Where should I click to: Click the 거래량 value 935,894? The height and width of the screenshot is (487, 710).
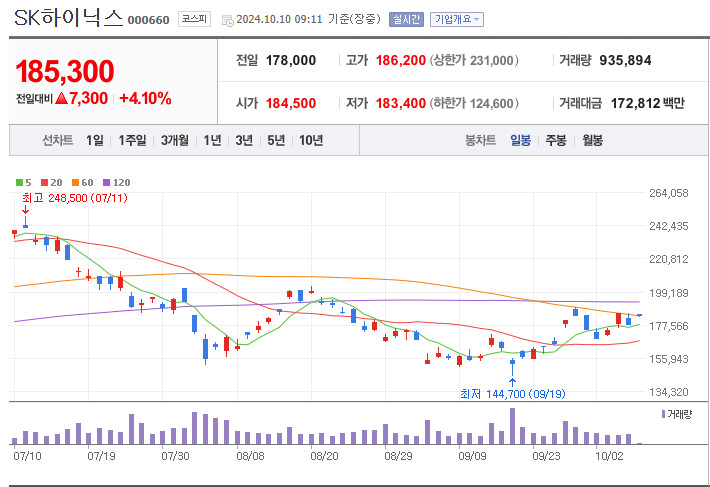click(625, 60)
